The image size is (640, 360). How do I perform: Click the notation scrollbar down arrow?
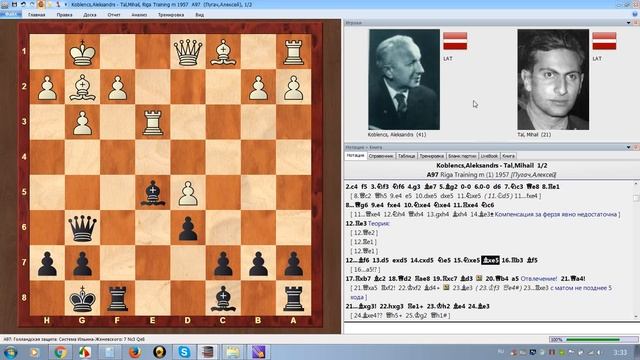[636, 317]
